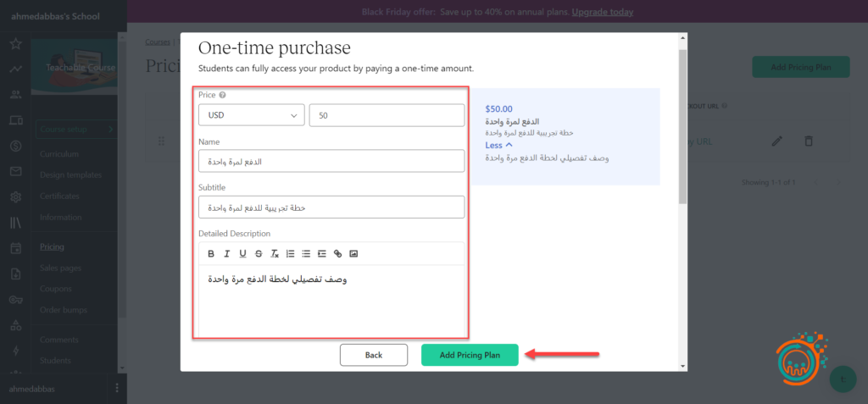868x404 pixels.
Task: Toggle bold formatting in description editor
Action: click(211, 253)
